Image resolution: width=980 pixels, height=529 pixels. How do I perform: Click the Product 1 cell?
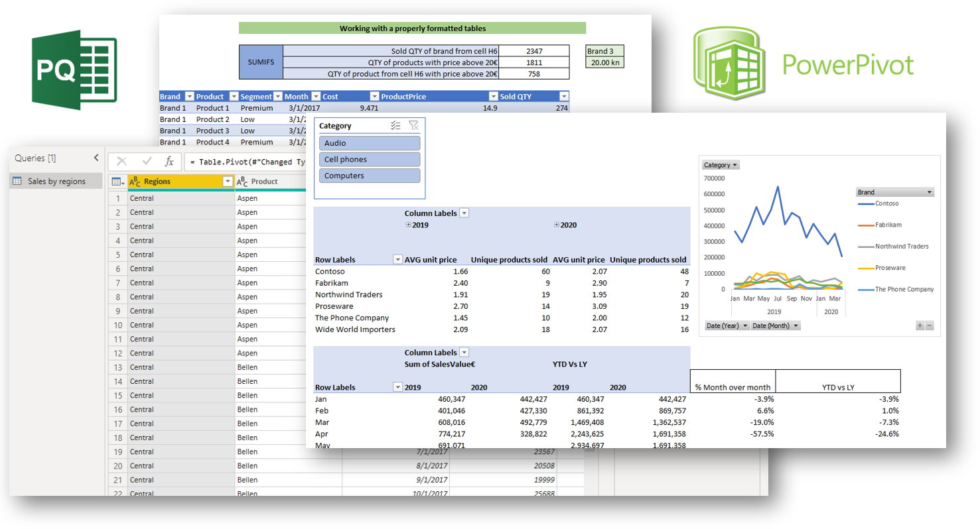click(x=213, y=108)
